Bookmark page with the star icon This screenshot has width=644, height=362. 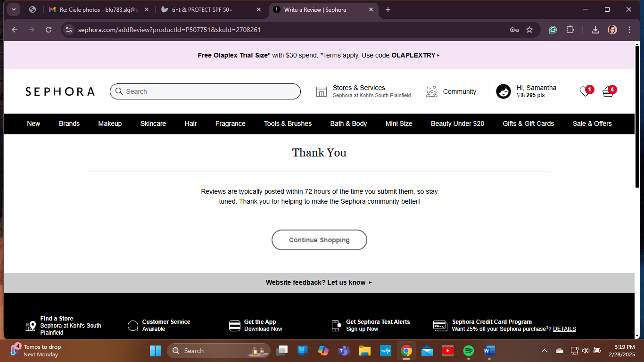529,30
